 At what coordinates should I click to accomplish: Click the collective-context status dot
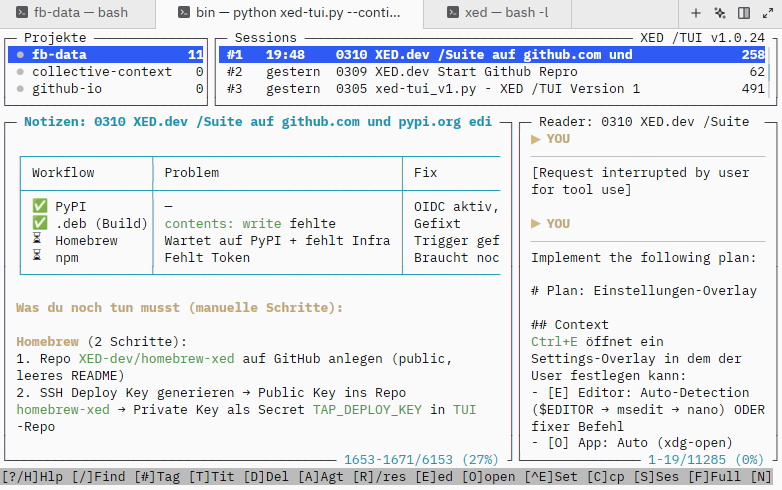pos(20,72)
